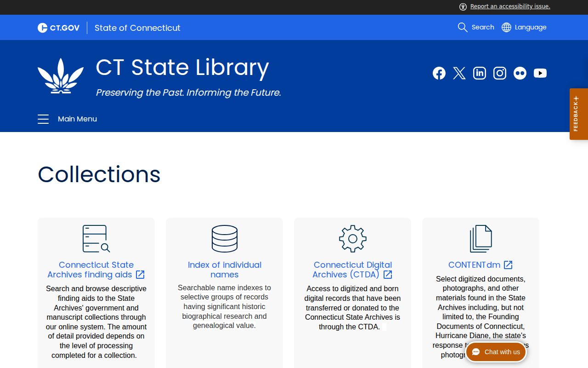
Task: Click the external-link icon beside CONTENTdm
Action: (508, 265)
